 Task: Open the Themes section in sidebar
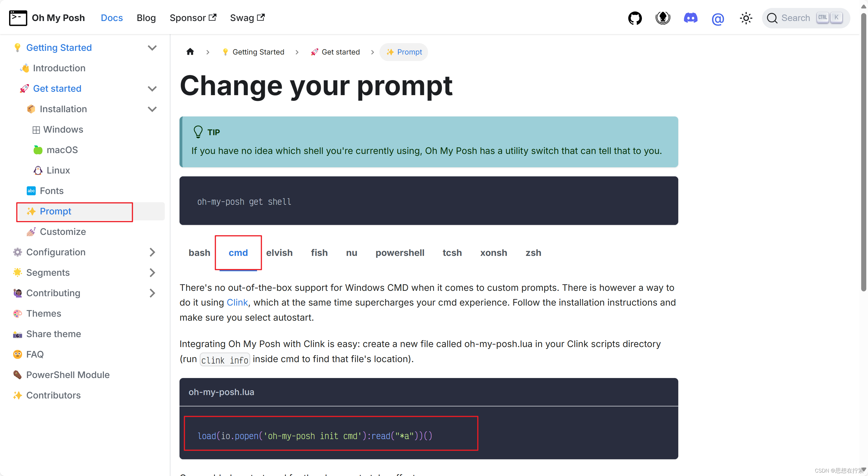[x=44, y=313]
